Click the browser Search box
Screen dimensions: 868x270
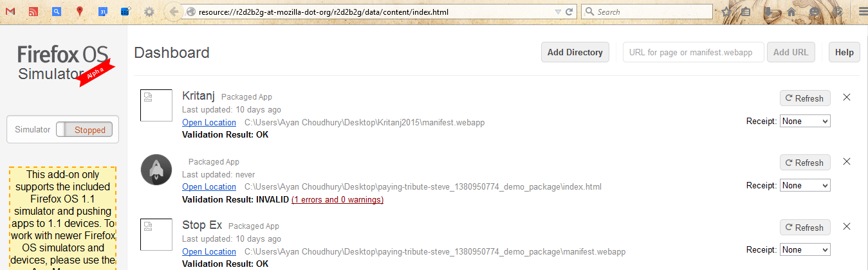point(647,12)
